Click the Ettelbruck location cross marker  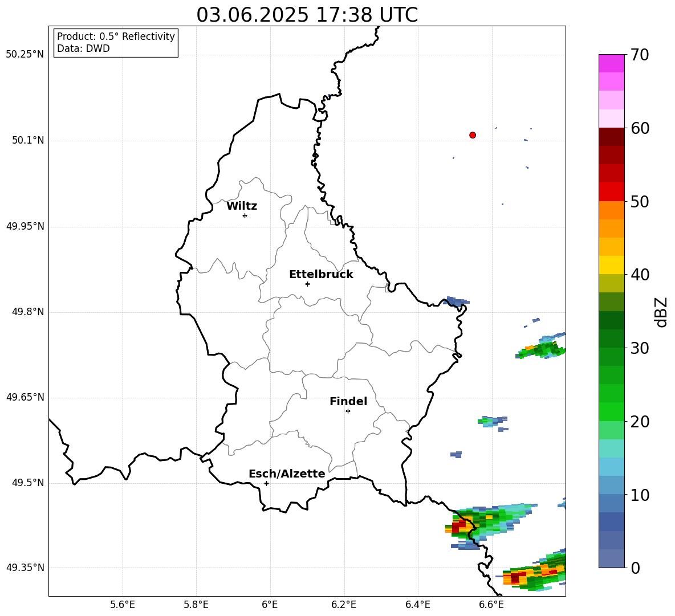307,284
